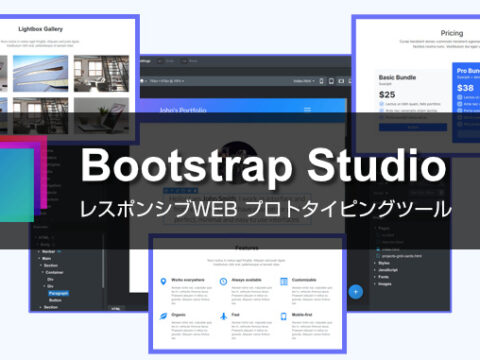Click the Basic Bundle plan title

pyautogui.click(x=397, y=77)
